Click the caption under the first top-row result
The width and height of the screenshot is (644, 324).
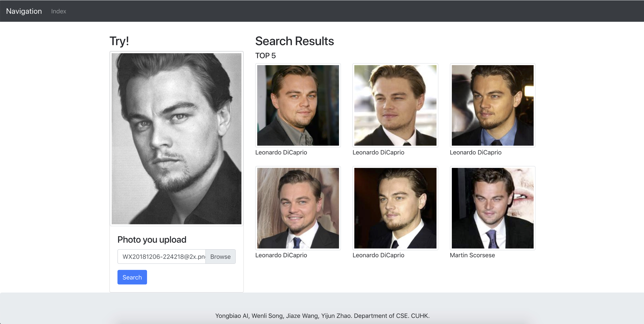[x=281, y=152]
